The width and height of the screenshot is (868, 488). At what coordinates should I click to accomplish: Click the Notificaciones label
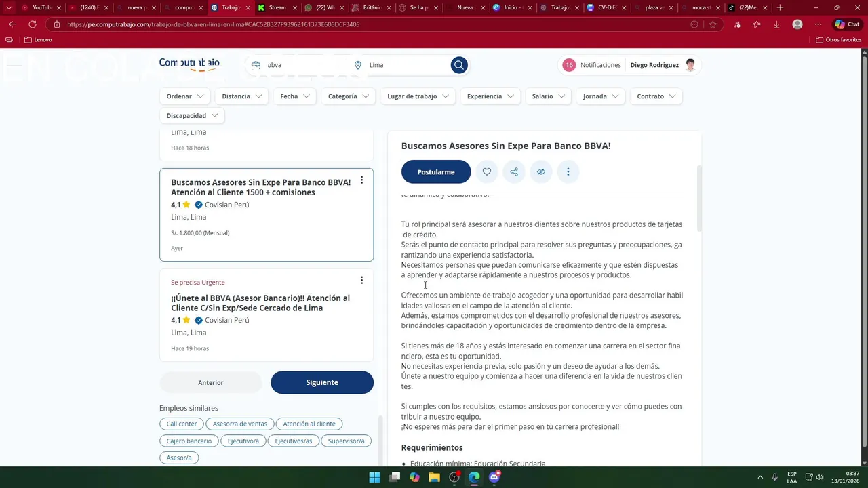pos(601,65)
